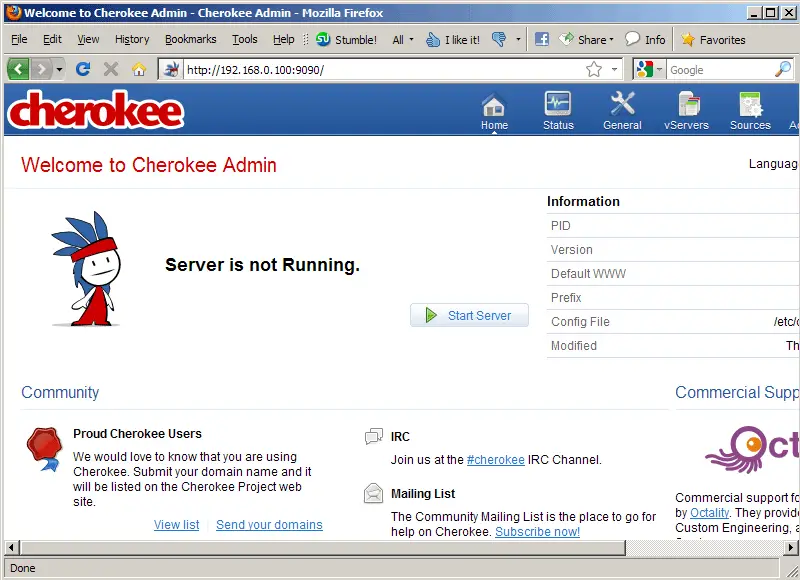The image size is (800, 580).
Task: Open the vServers section
Action: [x=686, y=111]
